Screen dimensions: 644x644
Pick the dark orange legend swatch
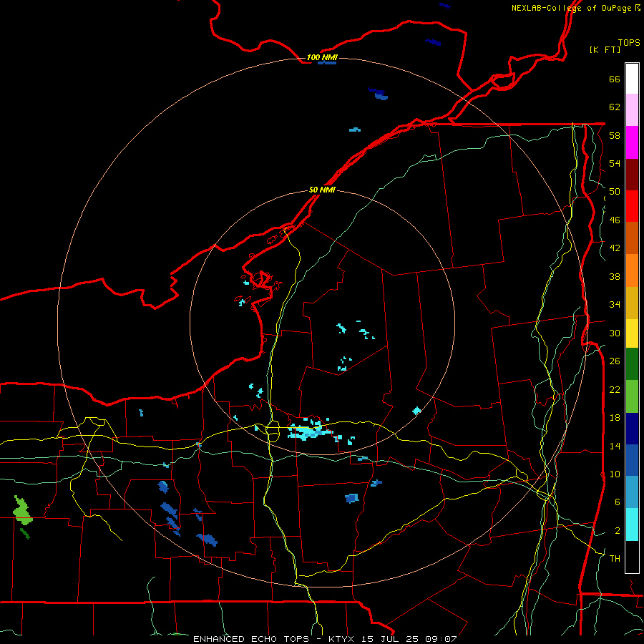tap(632, 238)
